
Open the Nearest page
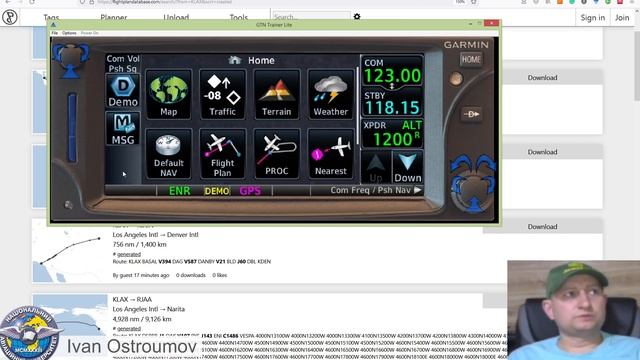tap(331, 154)
